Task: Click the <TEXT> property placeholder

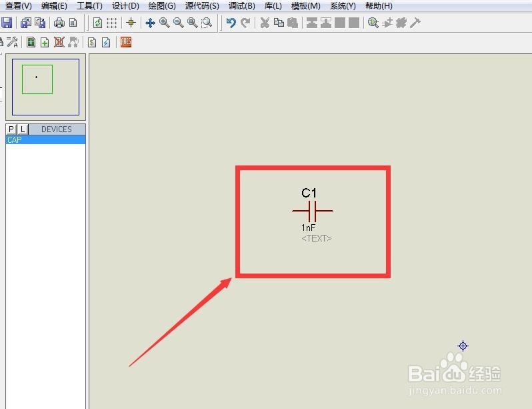Action: coord(316,238)
